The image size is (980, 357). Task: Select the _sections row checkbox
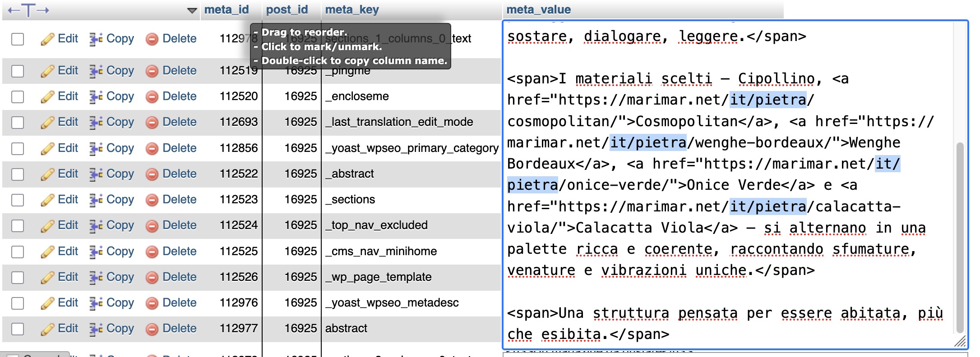18,200
